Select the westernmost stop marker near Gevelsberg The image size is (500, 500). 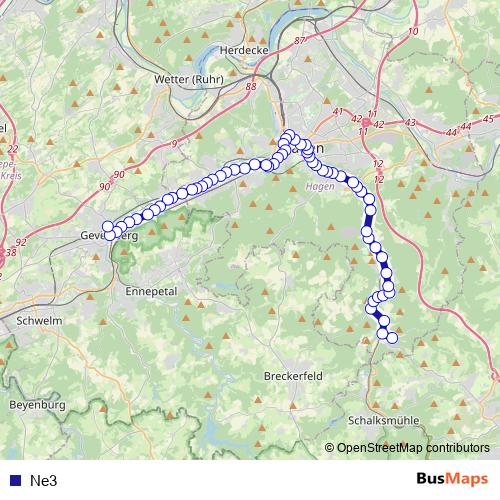coord(108,226)
